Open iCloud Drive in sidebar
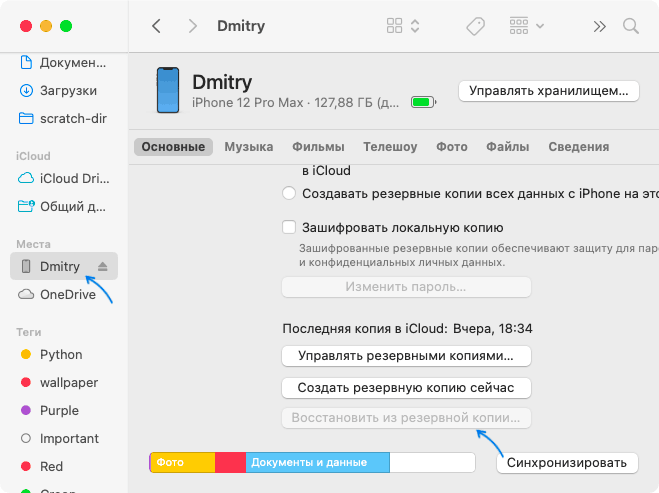 tap(64, 179)
